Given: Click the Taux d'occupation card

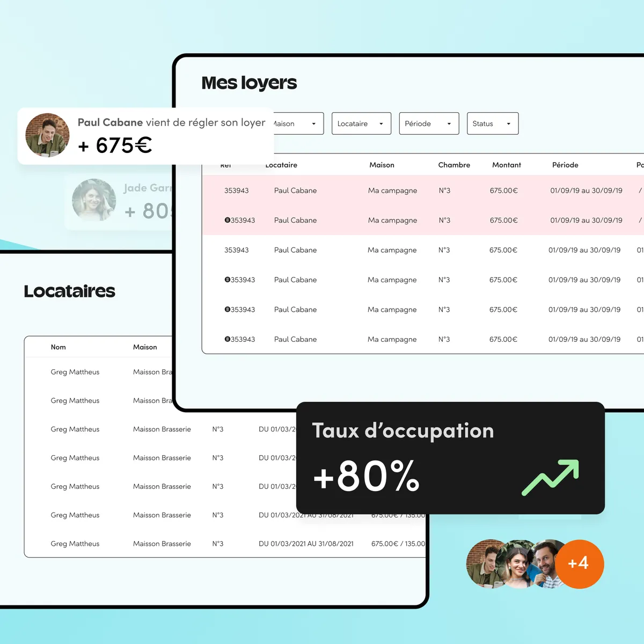Looking at the screenshot, I should [x=450, y=458].
